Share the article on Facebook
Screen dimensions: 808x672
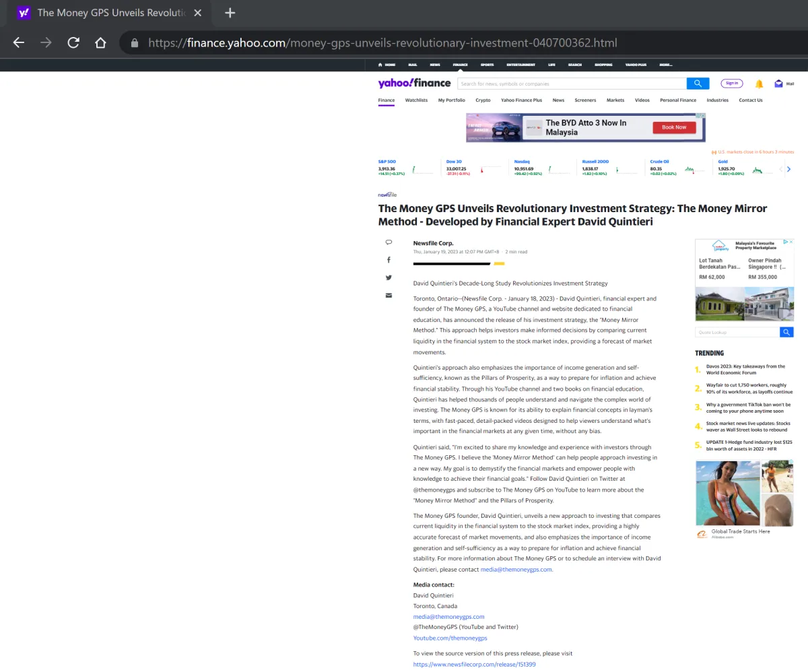389,260
